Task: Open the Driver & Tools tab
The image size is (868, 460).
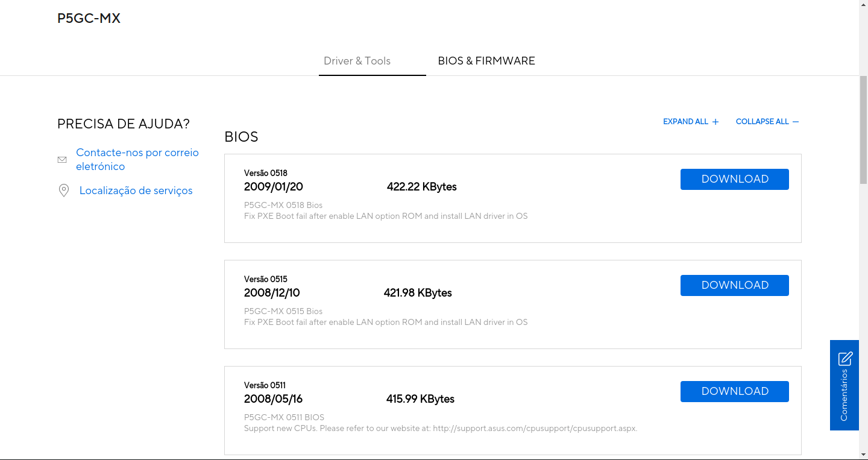Action: pyautogui.click(x=357, y=61)
